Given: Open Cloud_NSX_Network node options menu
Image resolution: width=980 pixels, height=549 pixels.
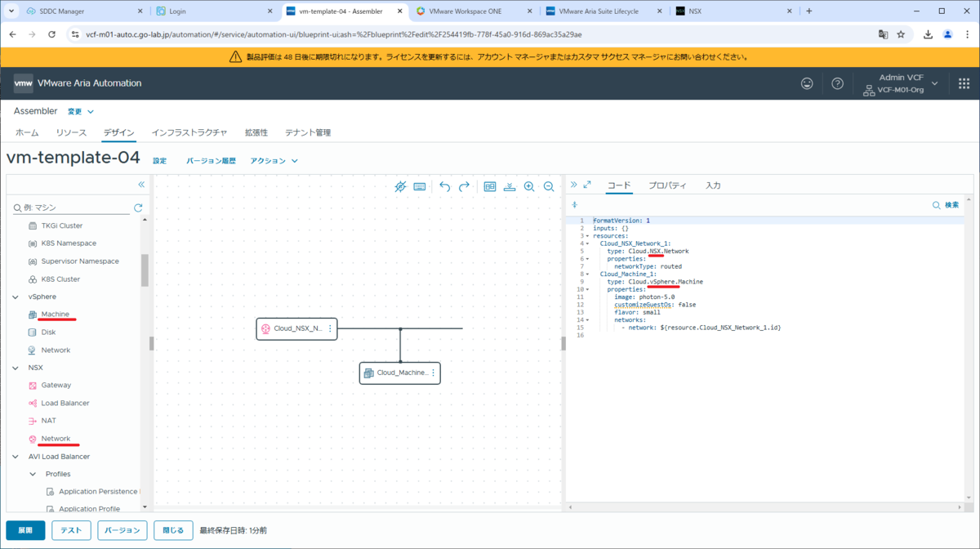Looking at the screenshot, I should click(330, 329).
